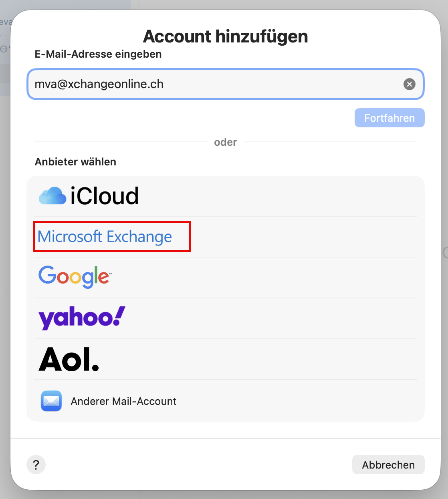Select the purple yahoo! logo

point(82,318)
